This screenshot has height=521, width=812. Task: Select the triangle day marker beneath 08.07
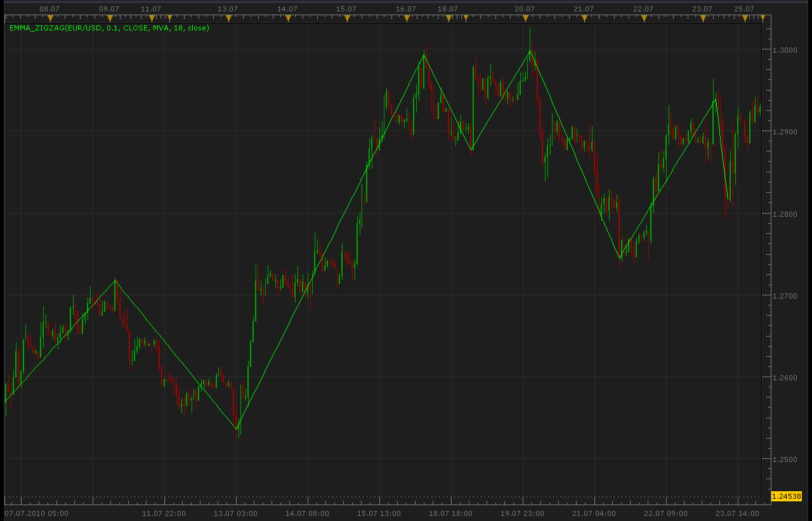point(50,18)
